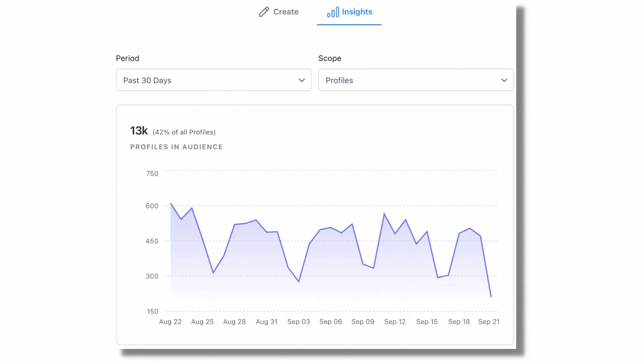Click the Aug 31 axis label
Viewport: 644px width, 362px height.
point(267,322)
